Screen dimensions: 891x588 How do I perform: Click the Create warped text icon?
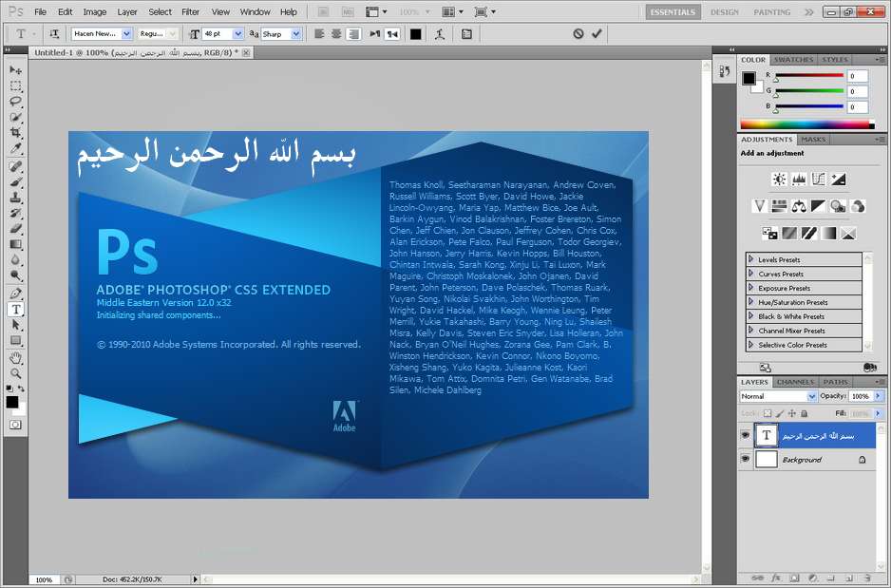click(439, 34)
